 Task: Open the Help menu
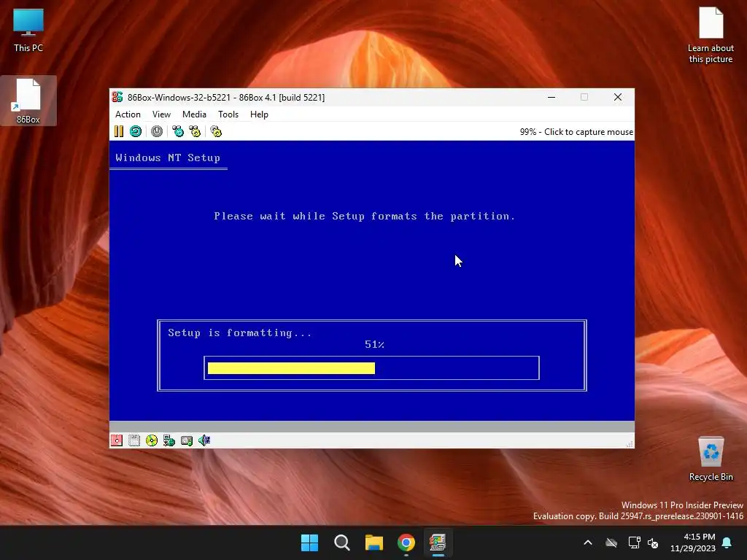pos(259,114)
